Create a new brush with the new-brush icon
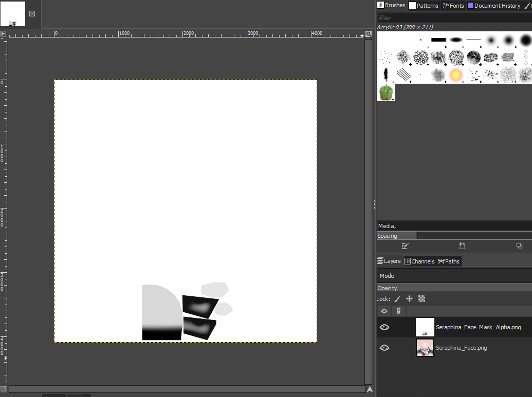The height and width of the screenshot is (397, 532). pos(462,246)
